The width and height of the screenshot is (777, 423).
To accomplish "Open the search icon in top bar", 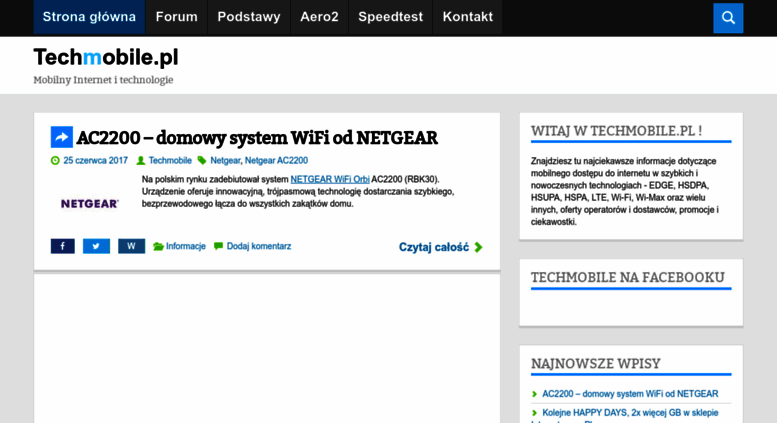I will pos(728,18).
